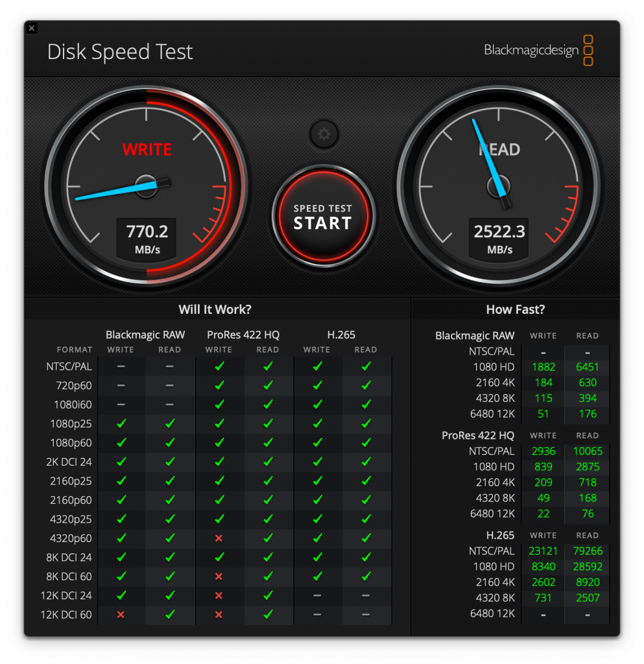This screenshot has height=664, width=644.
Task: Click 4320p60 Blackmagic RAW write checkmark
Action: point(121,538)
